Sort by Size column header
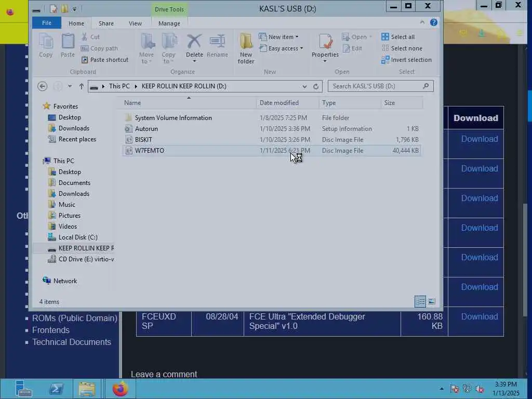 click(402, 103)
